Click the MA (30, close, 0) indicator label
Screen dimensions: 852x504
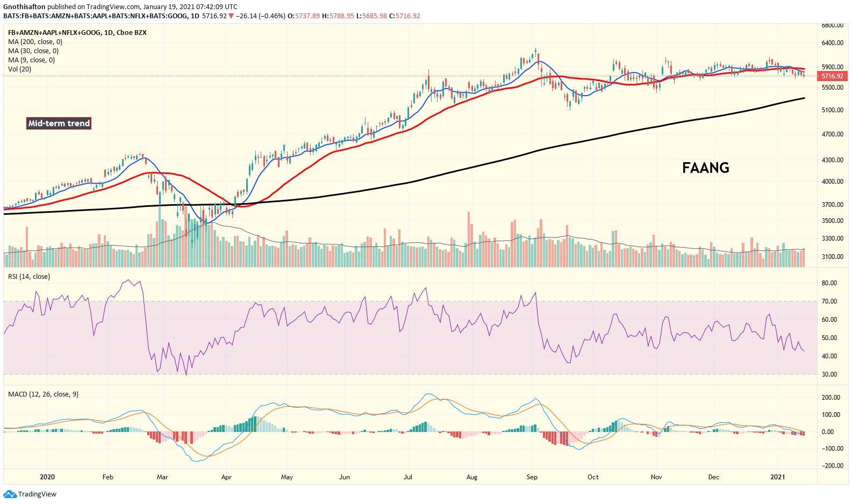(x=33, y=51)
